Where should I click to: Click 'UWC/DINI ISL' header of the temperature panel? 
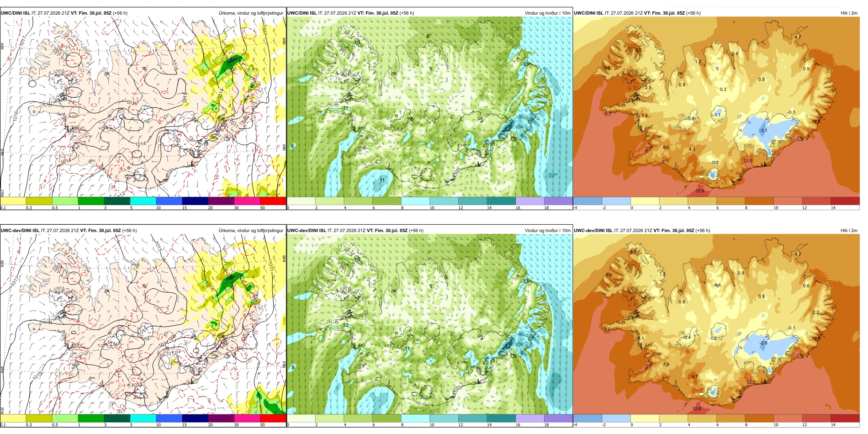[589, 13]
